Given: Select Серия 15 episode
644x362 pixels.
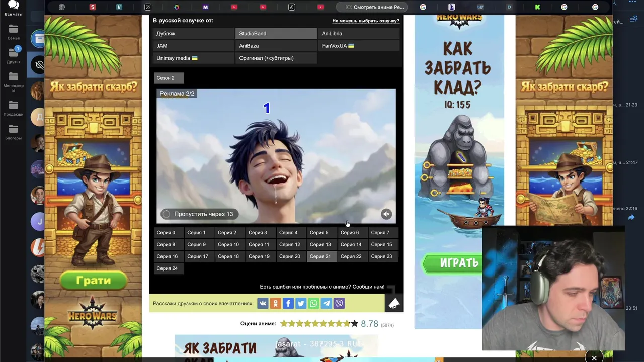Looking at the screenshot, I should [383, 244].
